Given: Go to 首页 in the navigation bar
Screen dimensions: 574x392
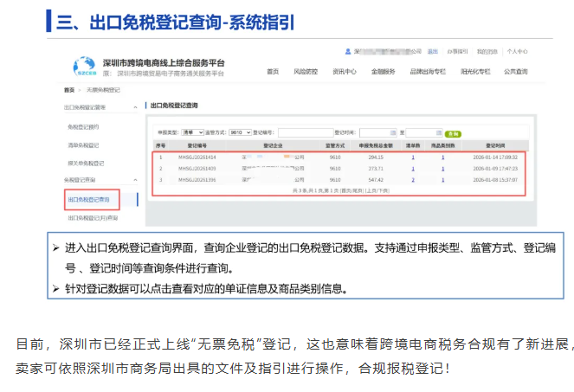Looking at the screenshot, I should click(x=273, y=71).
